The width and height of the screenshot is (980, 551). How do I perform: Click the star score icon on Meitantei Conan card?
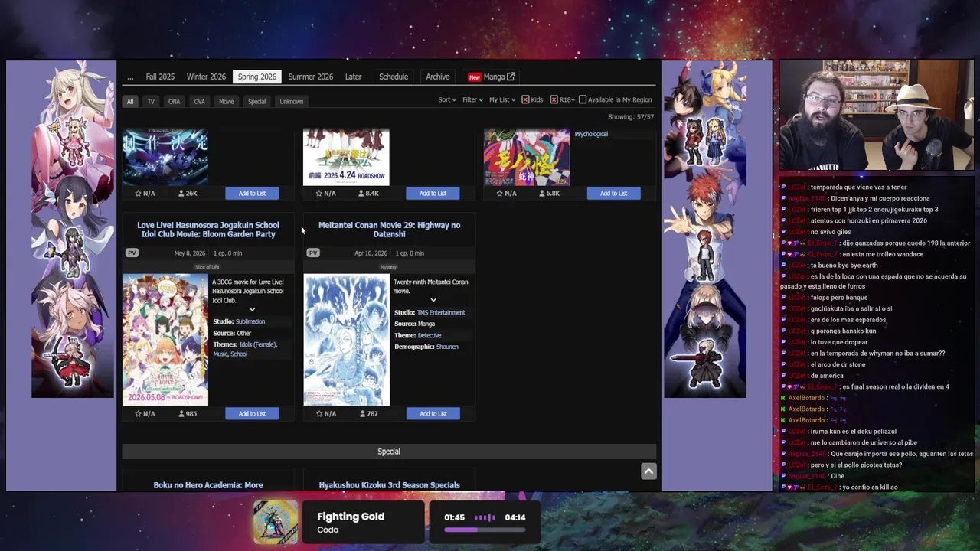[x=318, y=414]
